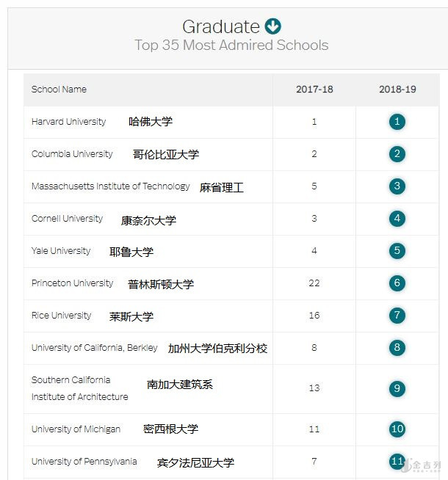Select Yale University text

pos(61,251)
